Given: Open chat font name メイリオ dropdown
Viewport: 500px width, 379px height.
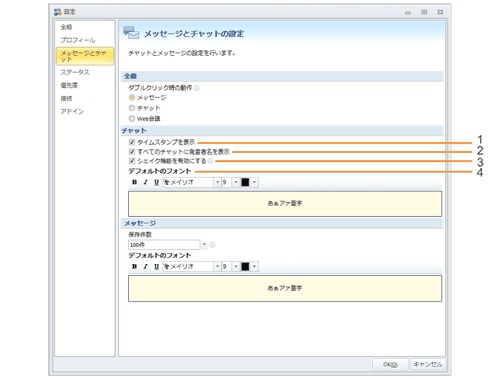Looking at the screenshot, I should pyautogui.click(x=217, y=182).
